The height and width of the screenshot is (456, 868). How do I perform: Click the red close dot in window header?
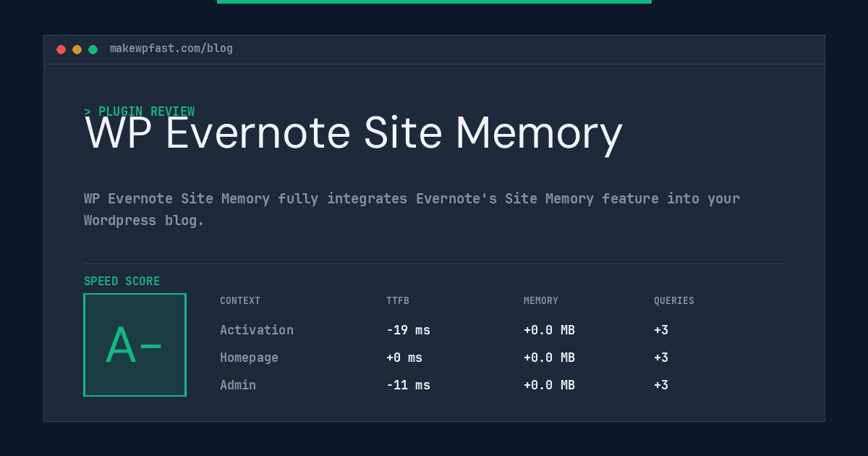click(x=61, y=49)
